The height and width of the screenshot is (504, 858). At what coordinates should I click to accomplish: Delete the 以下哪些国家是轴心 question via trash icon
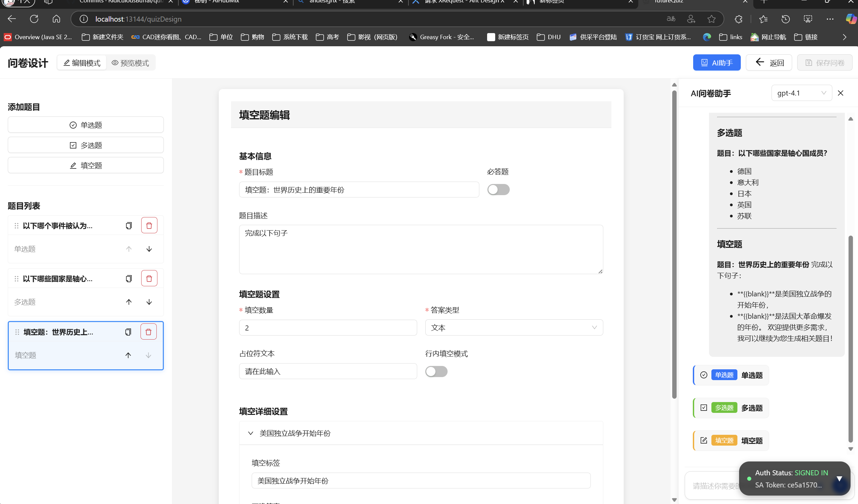pos(149,278)
